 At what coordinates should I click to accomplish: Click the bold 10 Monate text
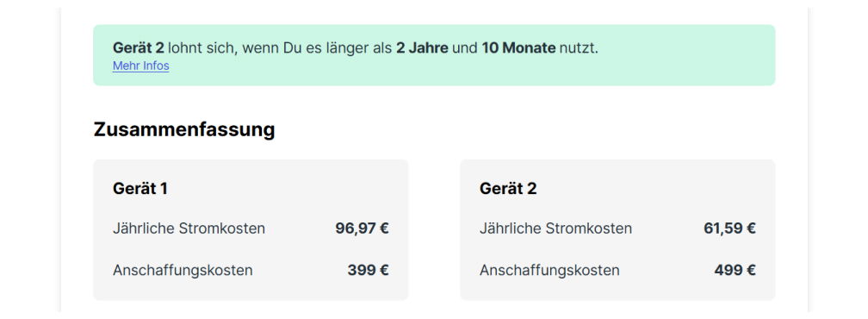518,48
